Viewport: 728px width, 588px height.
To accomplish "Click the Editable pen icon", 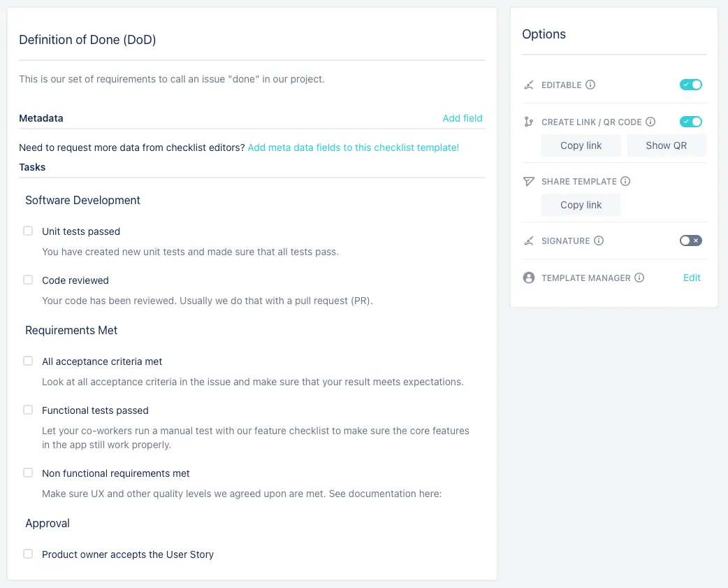I will pos(529,85).
